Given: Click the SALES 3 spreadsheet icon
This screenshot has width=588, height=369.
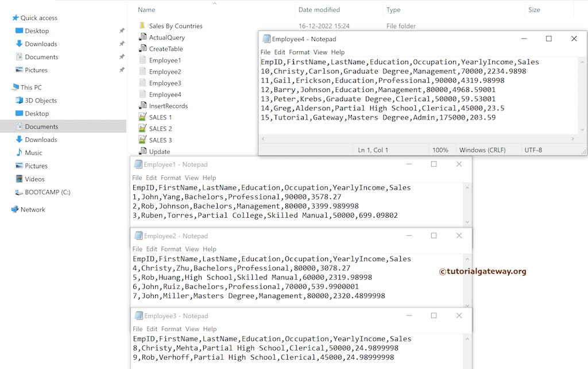Looking at the screenshot, I should point(142,140).
